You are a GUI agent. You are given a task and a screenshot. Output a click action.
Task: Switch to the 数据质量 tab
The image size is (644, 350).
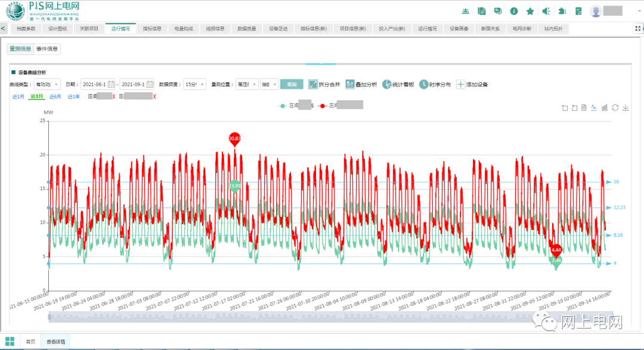click(247, 29)
